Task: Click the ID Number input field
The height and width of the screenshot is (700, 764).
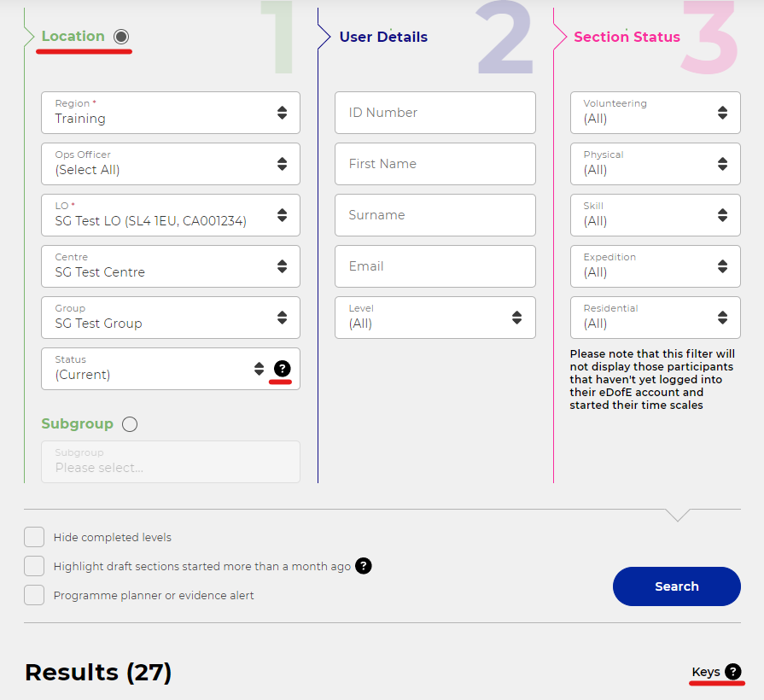Action: point(434,113)
